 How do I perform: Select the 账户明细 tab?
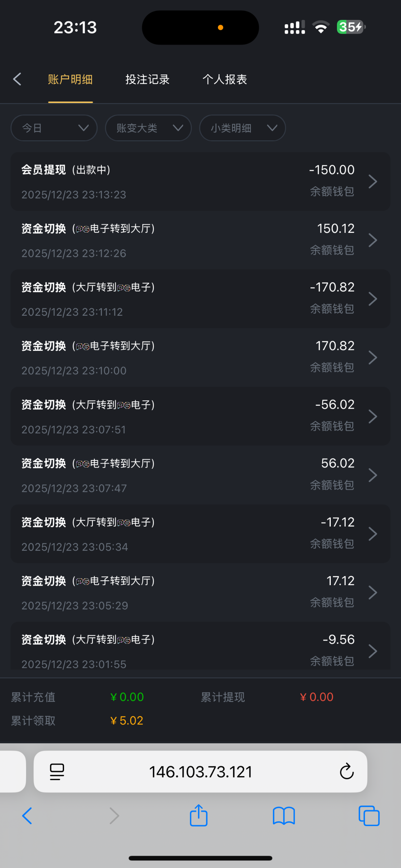70,79
